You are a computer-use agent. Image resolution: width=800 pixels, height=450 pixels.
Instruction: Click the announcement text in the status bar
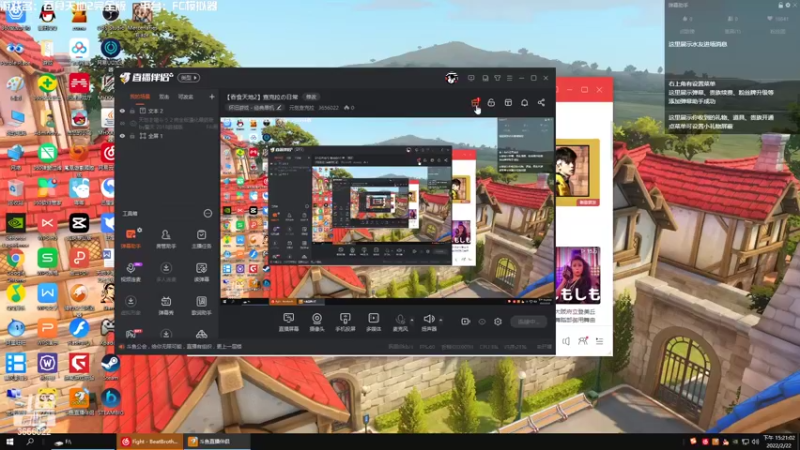[x=184, y=346]
